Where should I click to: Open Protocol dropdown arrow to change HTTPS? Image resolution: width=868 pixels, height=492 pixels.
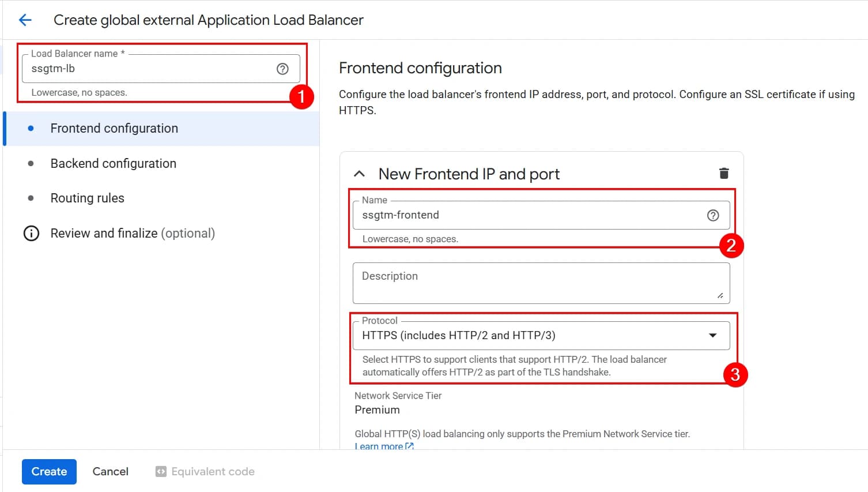tap(713, 335)
